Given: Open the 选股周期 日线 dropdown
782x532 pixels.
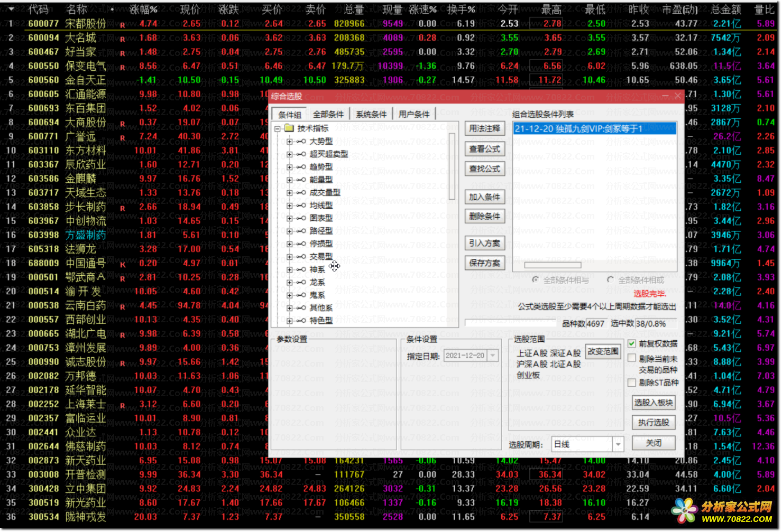Looking at the screenshot, I should coord(618,444).
